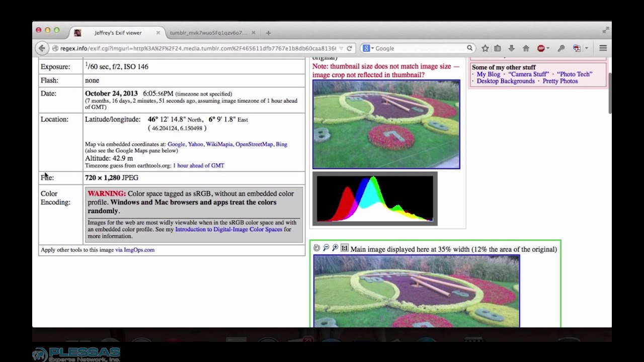Screen dimensions: 644x362
Task: Click the address bar URL field
Action: click(198, 48)
